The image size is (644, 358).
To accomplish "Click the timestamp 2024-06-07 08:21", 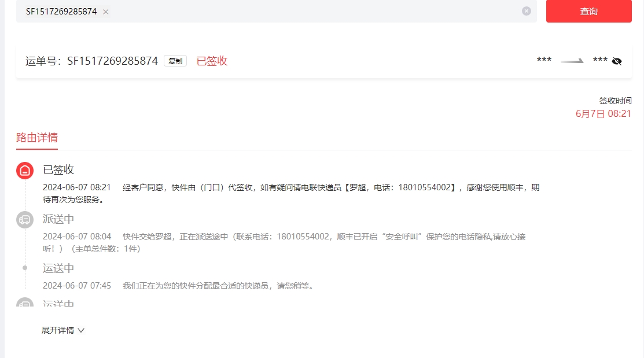I will click(x=77, y=187).
